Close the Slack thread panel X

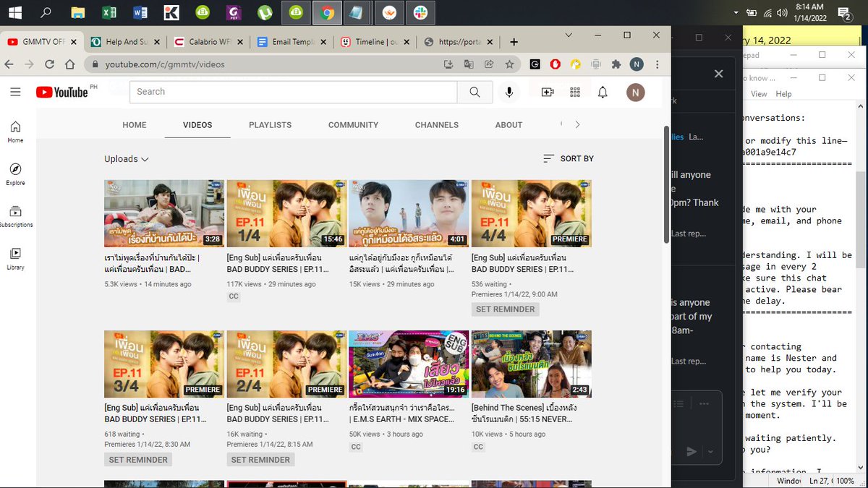click(718, 74)
